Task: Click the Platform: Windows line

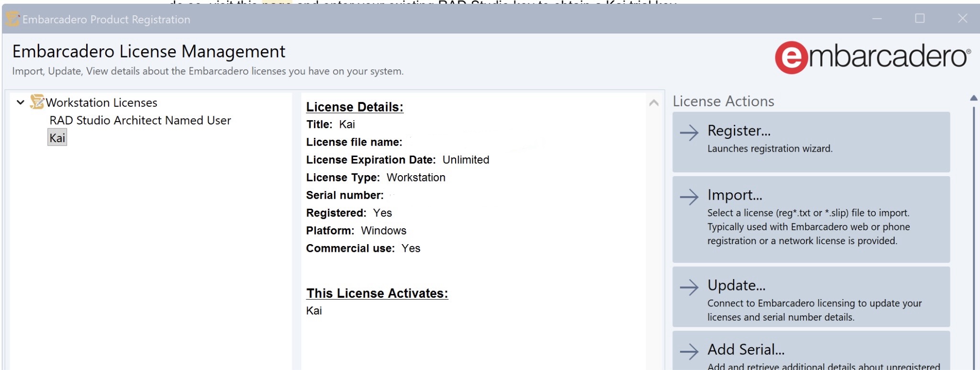Action: [x=356, y=231]
